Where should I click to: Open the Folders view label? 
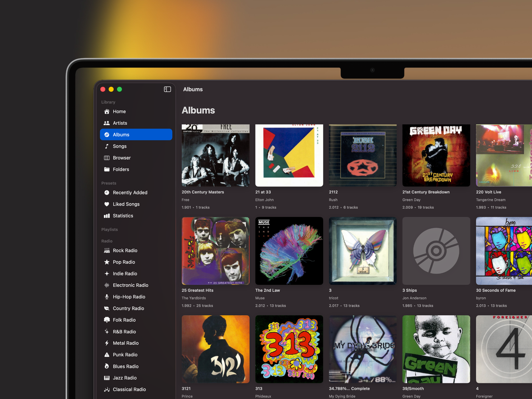click(121, 169)
